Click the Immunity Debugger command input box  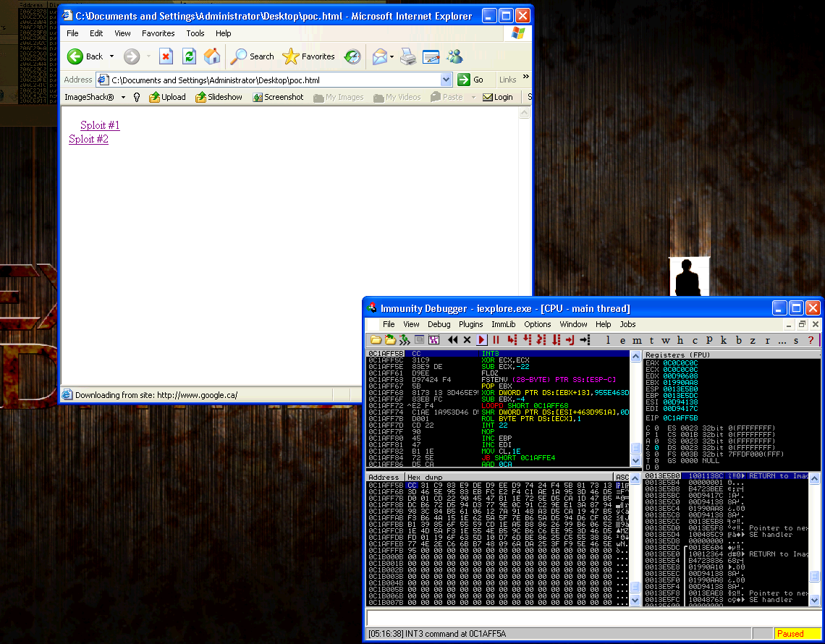[x=593, y=618]
